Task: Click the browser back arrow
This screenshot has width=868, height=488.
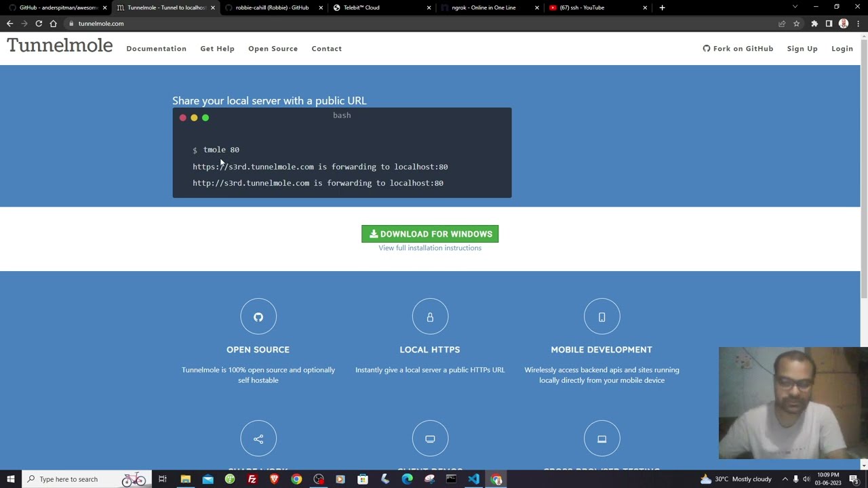Action: pos(9,24)
